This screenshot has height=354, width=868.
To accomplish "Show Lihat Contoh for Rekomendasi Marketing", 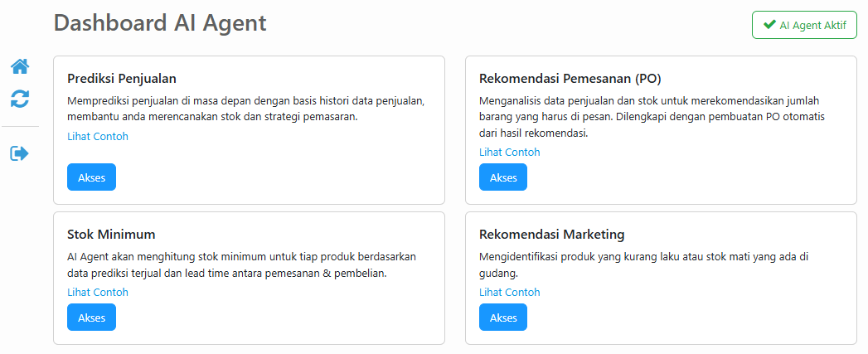I will click(x=510, y=292).
